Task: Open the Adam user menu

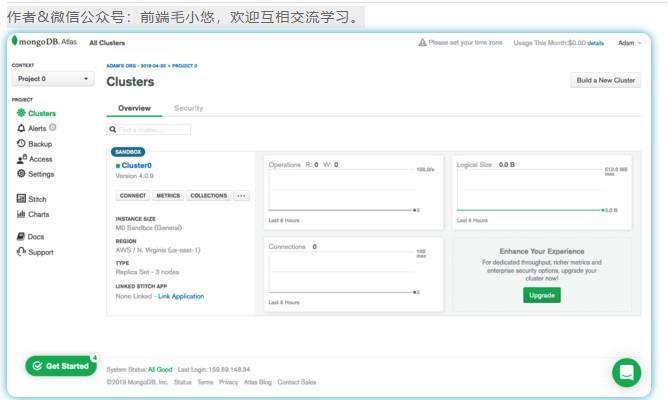Action: click(x=629, y=43)
